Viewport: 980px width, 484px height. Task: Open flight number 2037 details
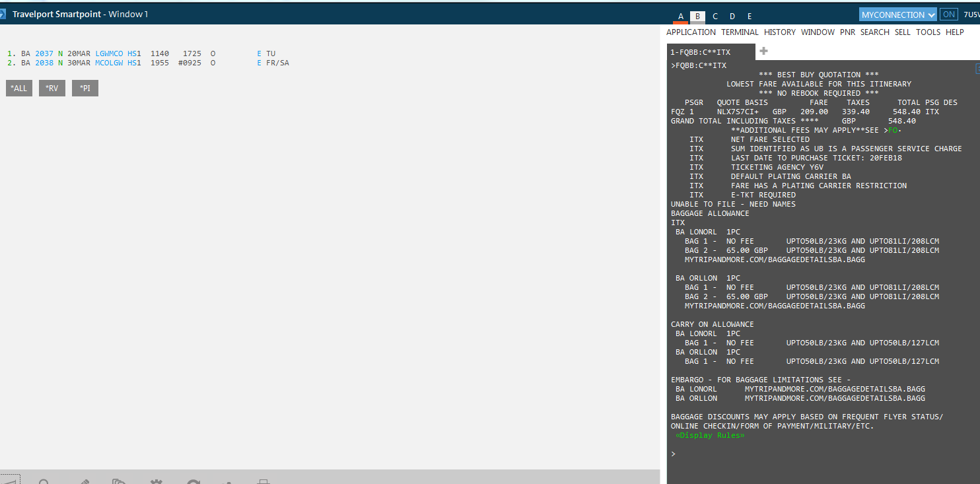44,53
